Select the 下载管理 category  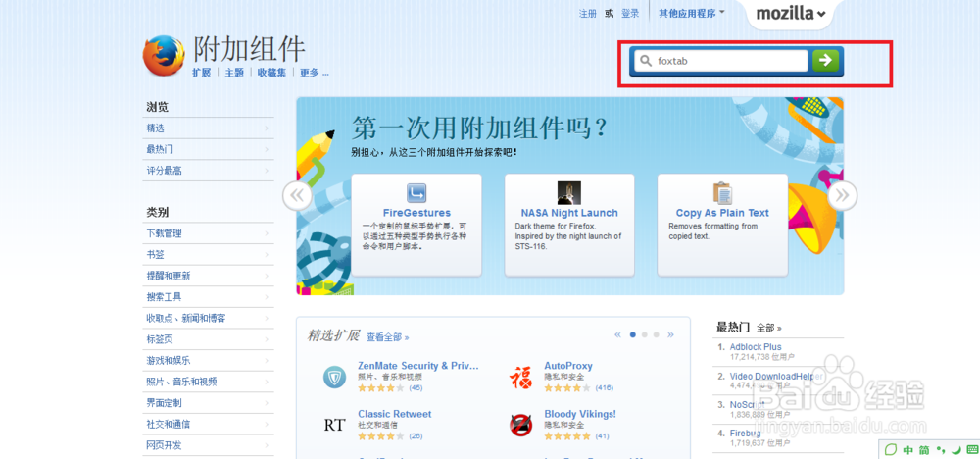(x=208, y=233)
